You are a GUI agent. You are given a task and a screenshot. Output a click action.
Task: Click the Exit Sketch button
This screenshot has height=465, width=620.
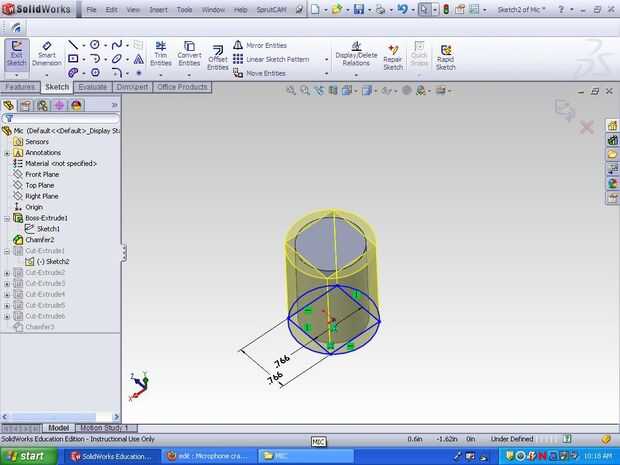pos(17,55)
